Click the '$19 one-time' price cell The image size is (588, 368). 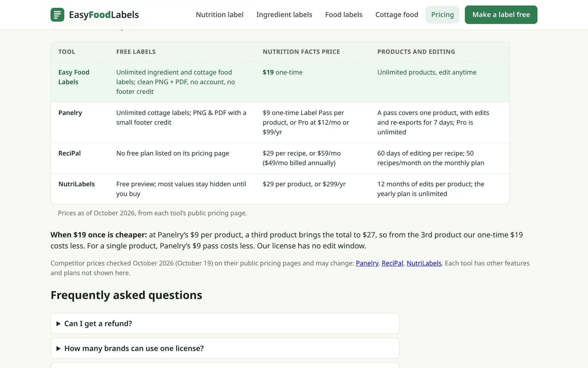tap(283, 72)
